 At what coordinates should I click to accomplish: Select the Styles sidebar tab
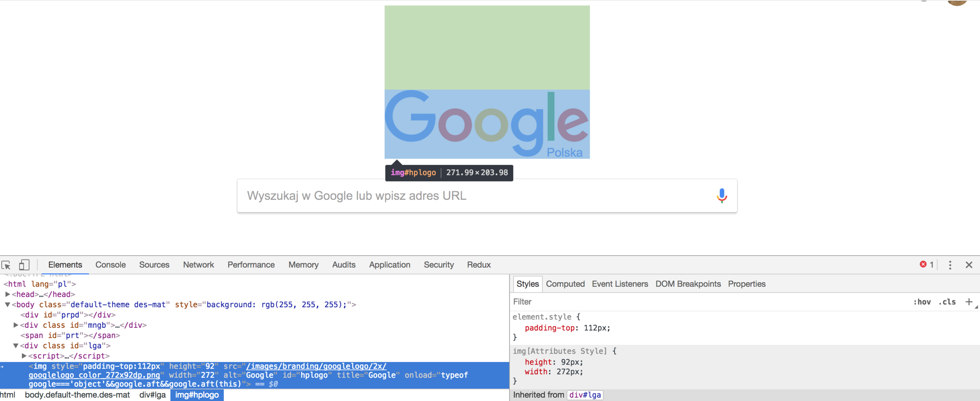[527, 284]
